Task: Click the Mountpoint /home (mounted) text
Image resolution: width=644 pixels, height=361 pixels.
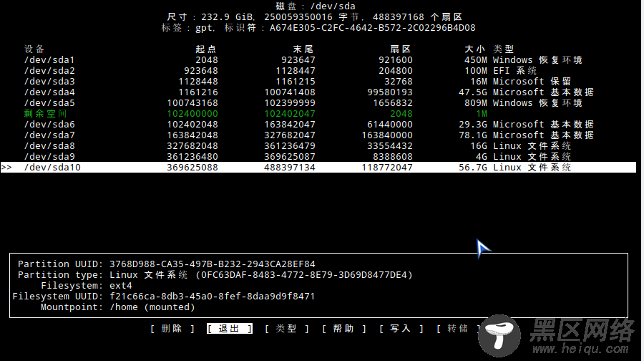Action: click(x=152, y=307)
